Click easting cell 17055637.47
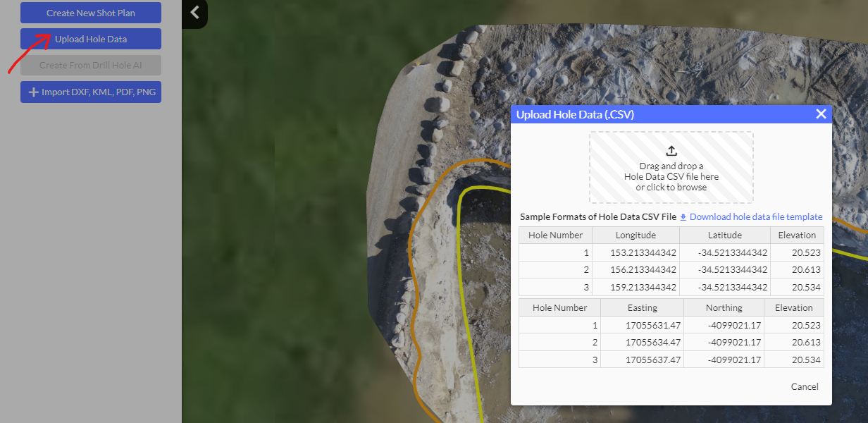The height and width of the screenshot is (423, 868). pos(642,360)
